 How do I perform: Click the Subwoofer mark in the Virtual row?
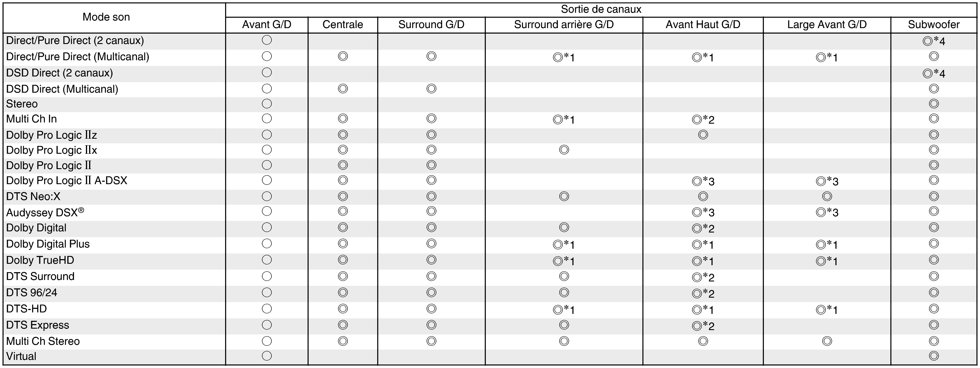click(934, 356)
